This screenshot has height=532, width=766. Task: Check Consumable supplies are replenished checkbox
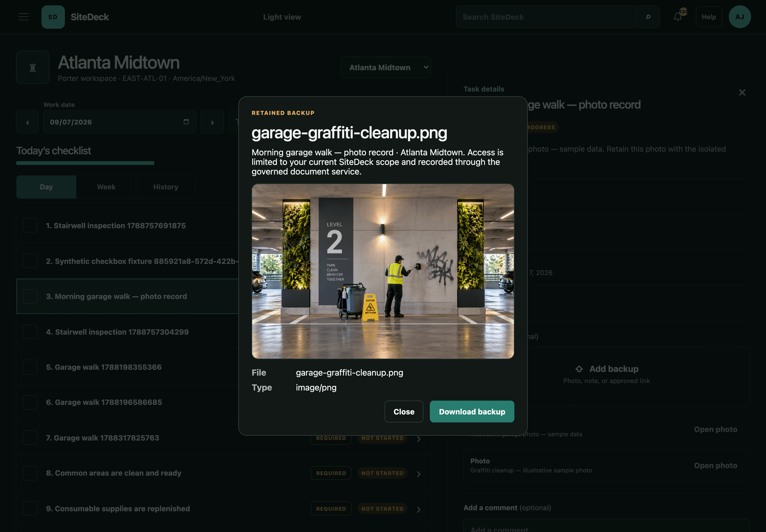point(30,508)
